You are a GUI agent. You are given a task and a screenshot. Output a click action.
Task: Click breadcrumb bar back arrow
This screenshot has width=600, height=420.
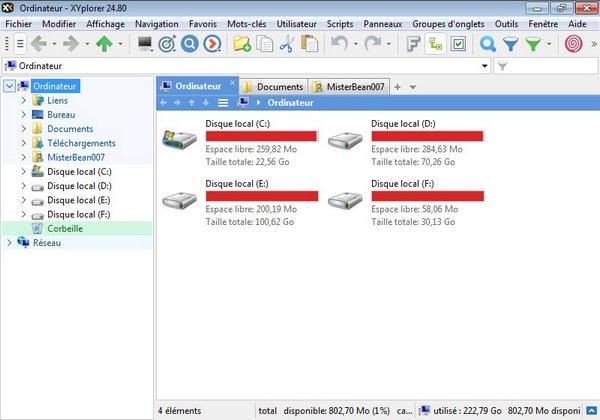coord(163,103)
